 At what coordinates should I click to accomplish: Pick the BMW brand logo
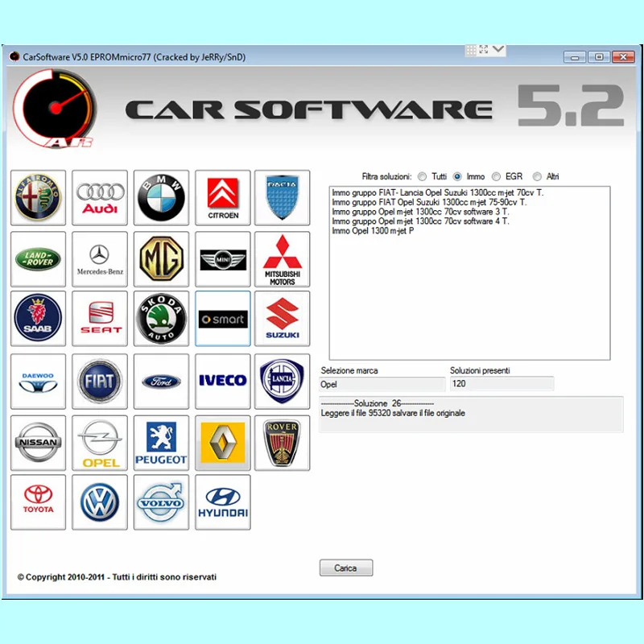point(162,197)
